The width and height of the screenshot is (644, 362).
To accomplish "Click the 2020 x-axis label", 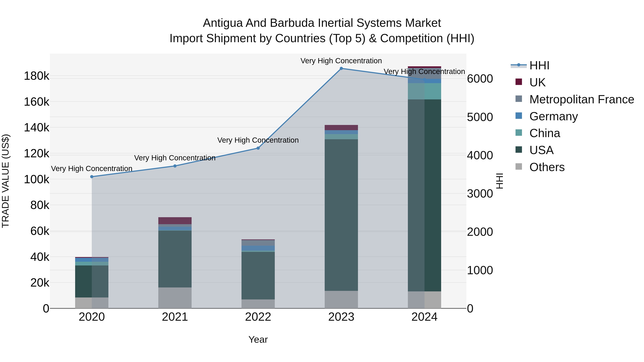I will tap(92, 317).
